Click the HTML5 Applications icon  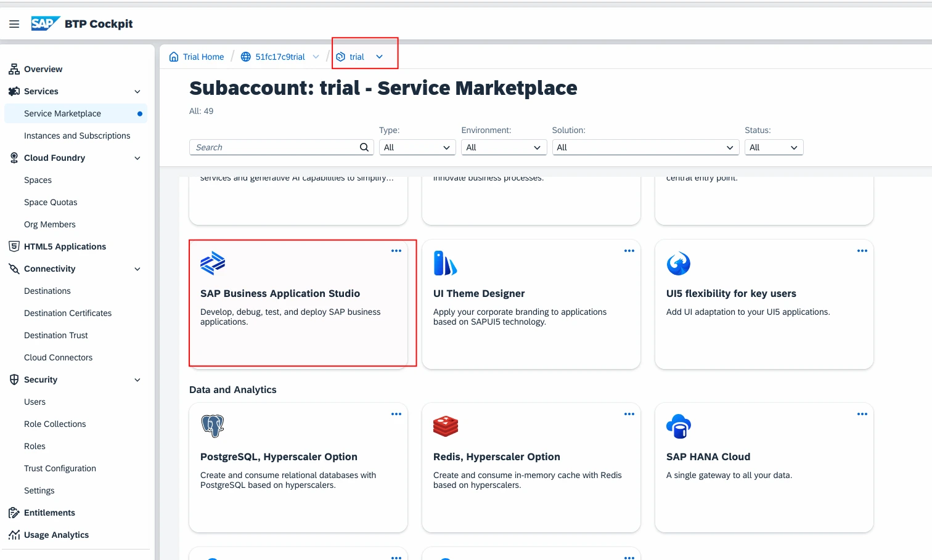(x=14, y=246)
